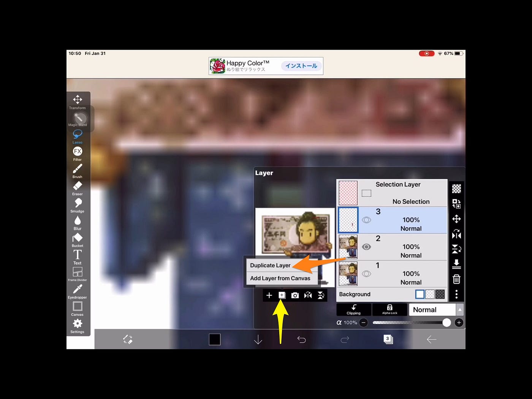The width and height of the screenshot is (532, 399).
Task: Click the opacity slider handle
Action: [446, 323]
